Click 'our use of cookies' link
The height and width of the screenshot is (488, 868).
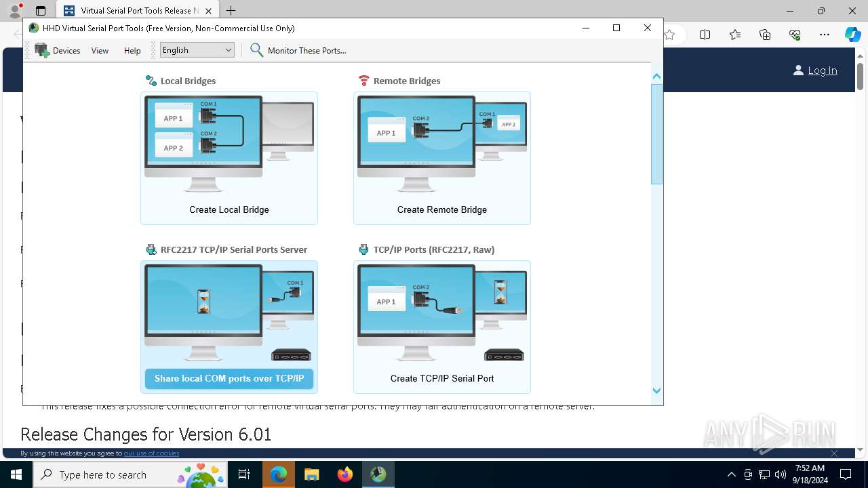tap(151, 453)
